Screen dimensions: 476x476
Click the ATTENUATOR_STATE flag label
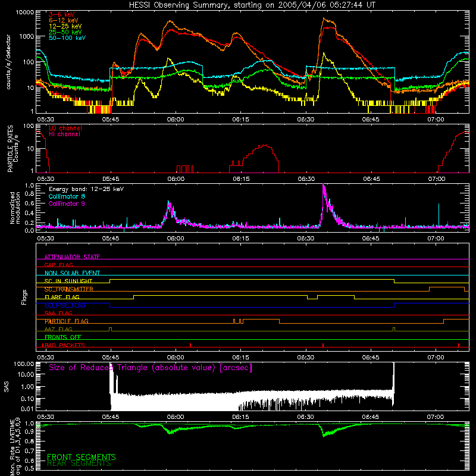click(72, 257)
